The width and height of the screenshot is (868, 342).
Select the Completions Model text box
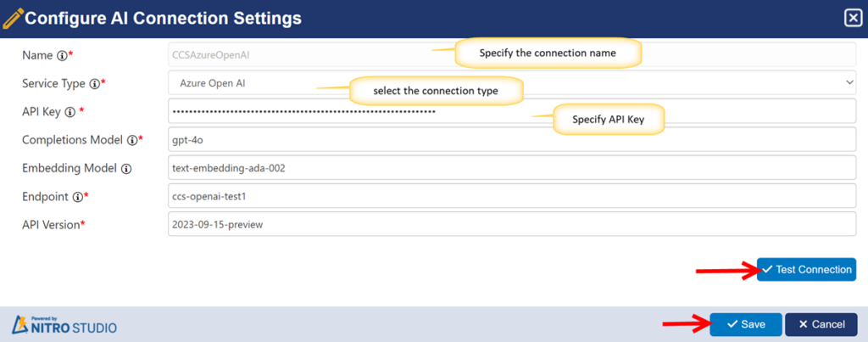point(512,139)
